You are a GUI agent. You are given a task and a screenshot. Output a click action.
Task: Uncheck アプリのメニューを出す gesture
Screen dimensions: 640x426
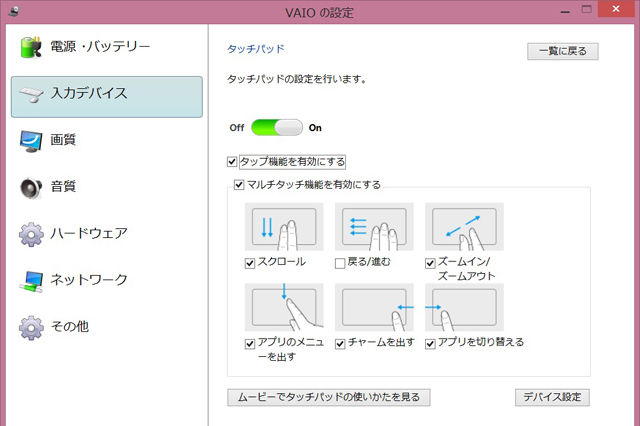click(x=250, y=344)
